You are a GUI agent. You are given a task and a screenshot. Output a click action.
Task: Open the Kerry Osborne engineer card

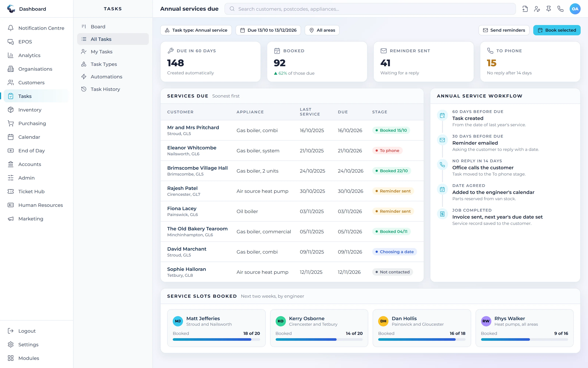click(x=319, y=328)
